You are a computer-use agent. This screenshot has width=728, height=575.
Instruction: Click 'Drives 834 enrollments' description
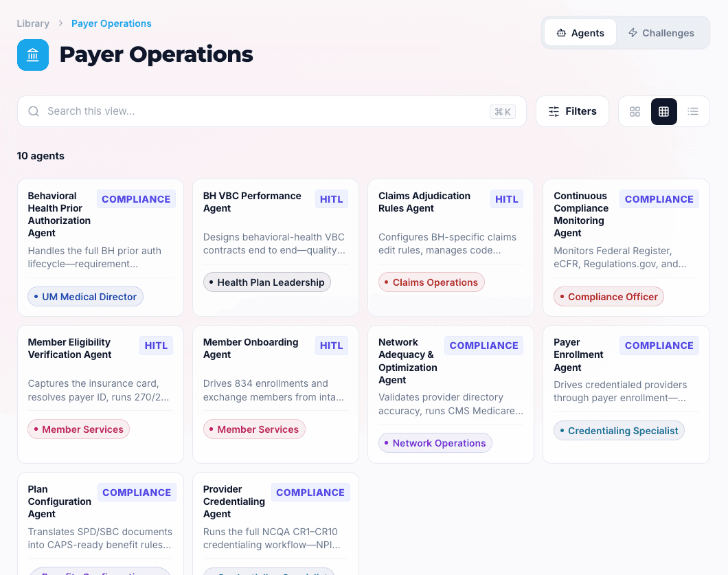click(273, 390)
